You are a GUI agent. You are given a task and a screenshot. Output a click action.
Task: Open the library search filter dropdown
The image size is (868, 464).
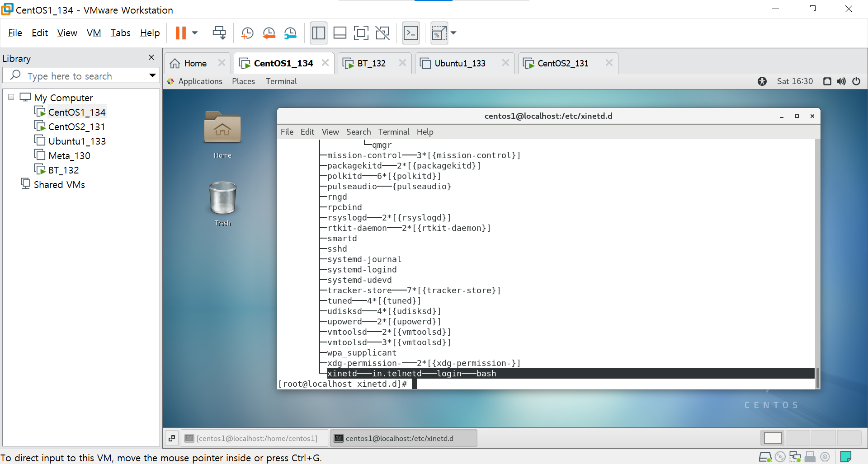152,75
